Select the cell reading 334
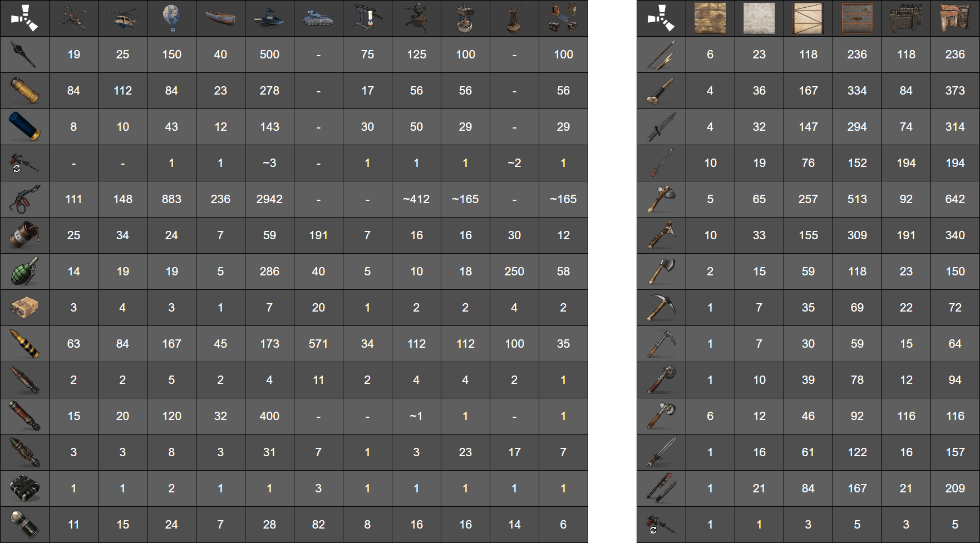 click(857, 91)
